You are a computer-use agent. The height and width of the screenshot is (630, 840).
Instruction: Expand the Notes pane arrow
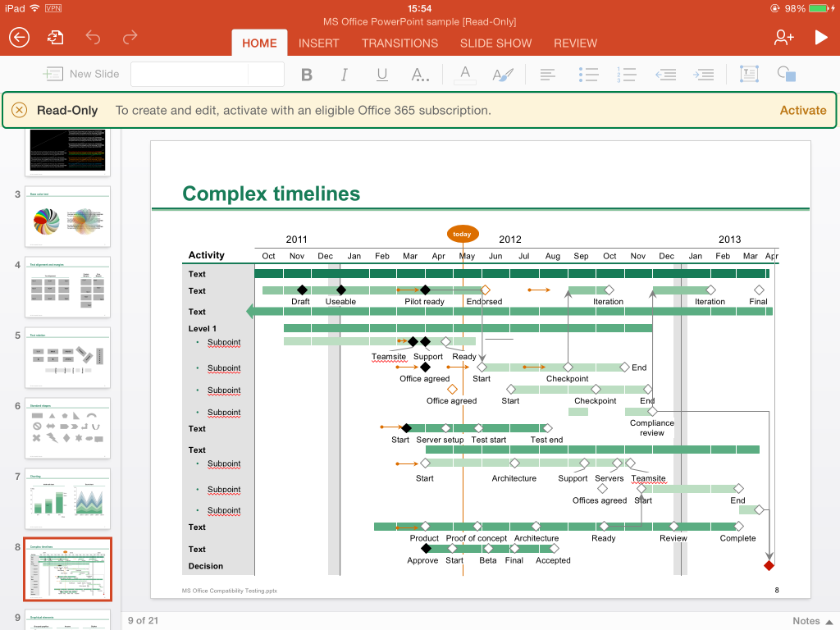tap(829, 621)
